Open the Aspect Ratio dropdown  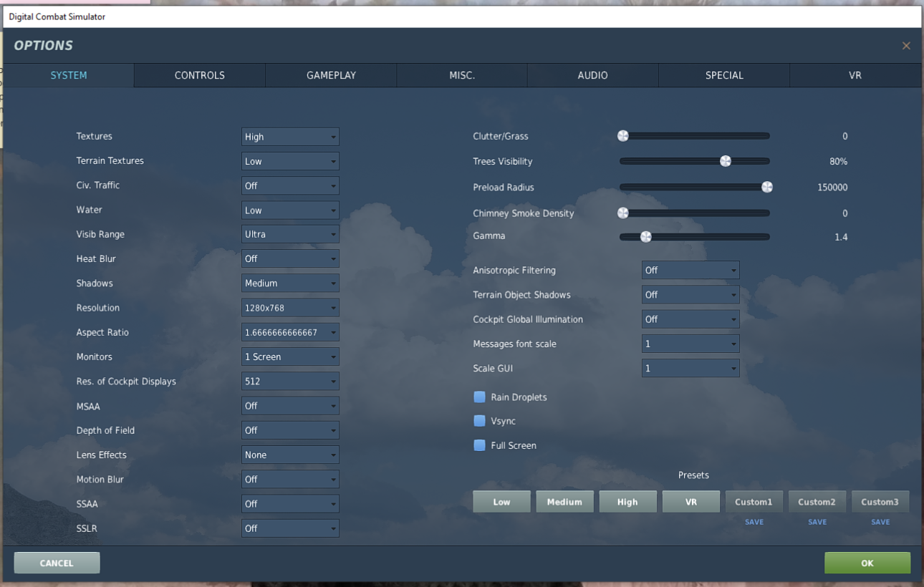290,332
